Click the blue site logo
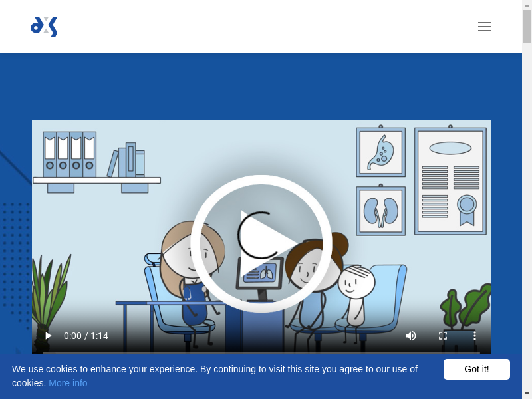This screenshot has height=399, width=532. click(44, 27)
